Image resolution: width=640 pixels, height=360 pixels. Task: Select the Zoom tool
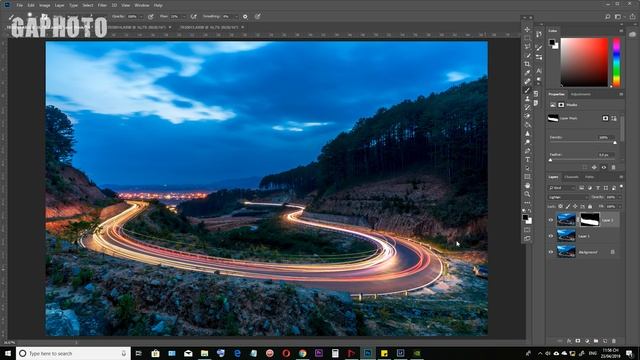(x=527, y=194)
